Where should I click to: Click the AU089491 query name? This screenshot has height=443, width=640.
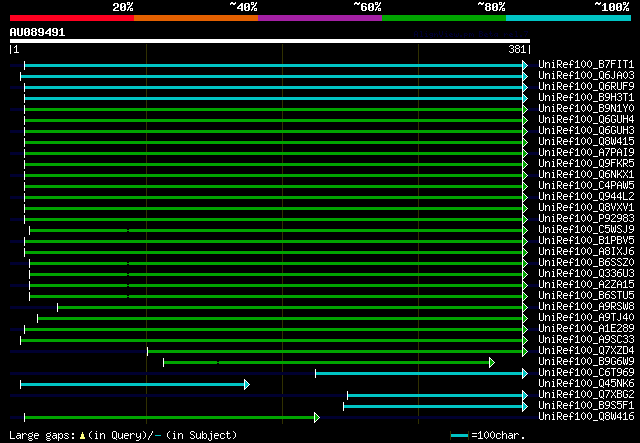37,32
